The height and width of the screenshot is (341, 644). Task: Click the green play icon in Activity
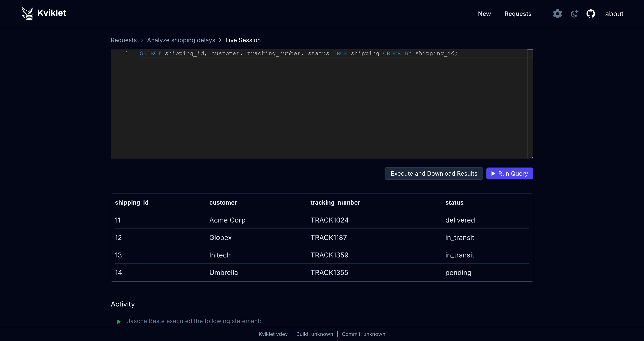coord(118,321)
